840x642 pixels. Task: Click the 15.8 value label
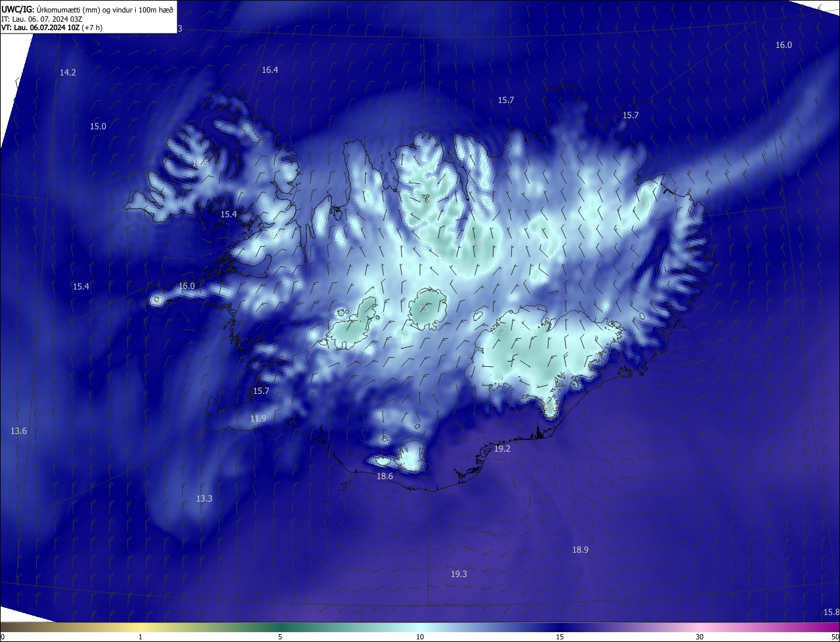[831, 612]
